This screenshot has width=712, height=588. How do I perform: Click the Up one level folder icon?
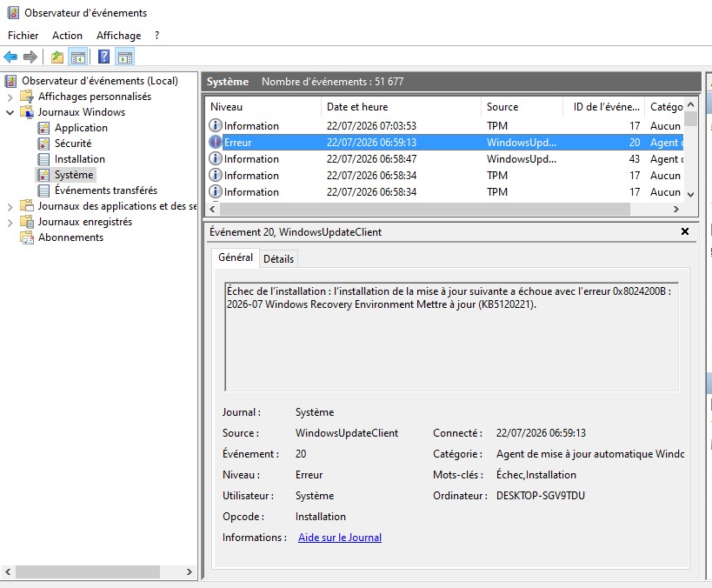(57, 57)
